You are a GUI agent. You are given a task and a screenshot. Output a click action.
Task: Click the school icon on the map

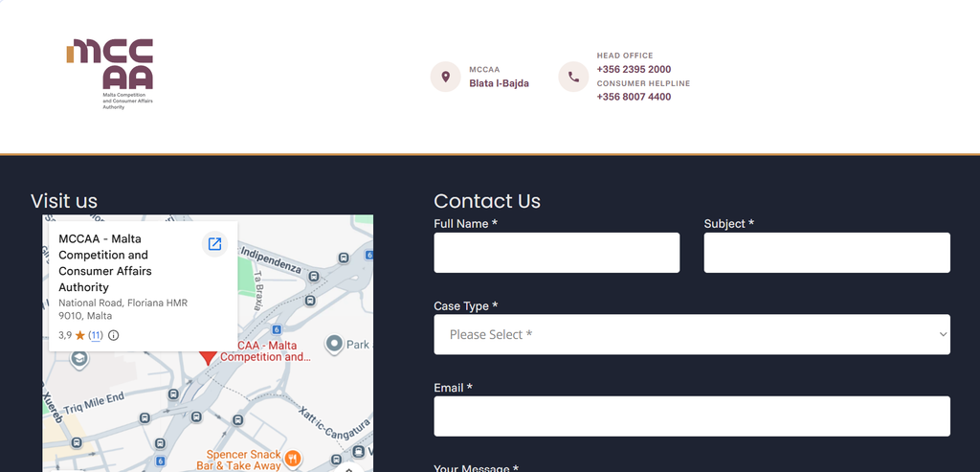(78, 359)
